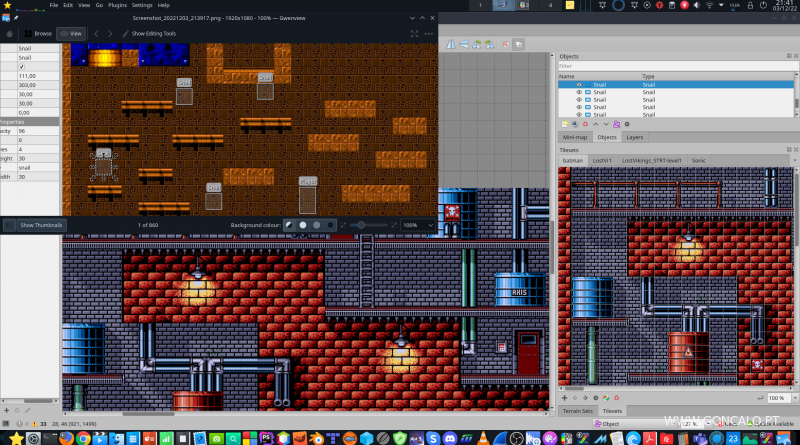This screenshot has height=445, width=800.
Task: Switch to the Mini-map tab
Action: click(574, 137)
